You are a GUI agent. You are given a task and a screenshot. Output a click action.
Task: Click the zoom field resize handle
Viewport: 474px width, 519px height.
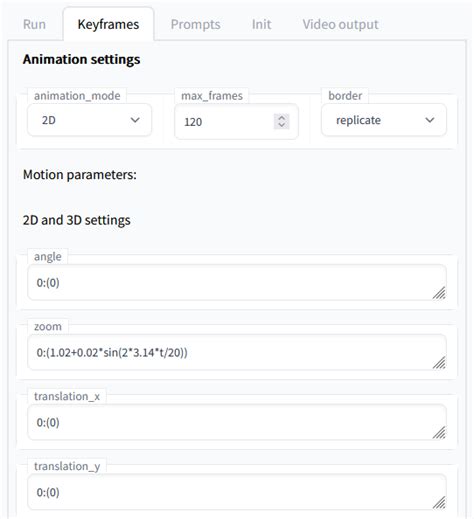(x=439, y=363)
